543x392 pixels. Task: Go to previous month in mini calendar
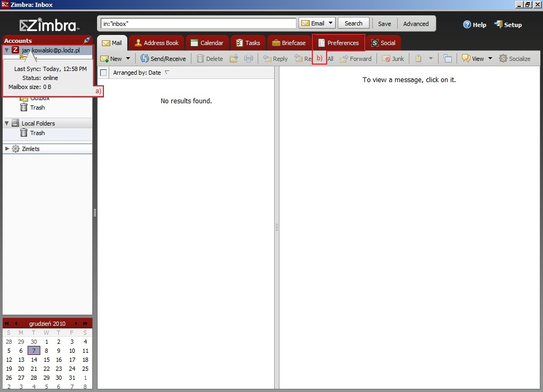click(x=16, y=324)
